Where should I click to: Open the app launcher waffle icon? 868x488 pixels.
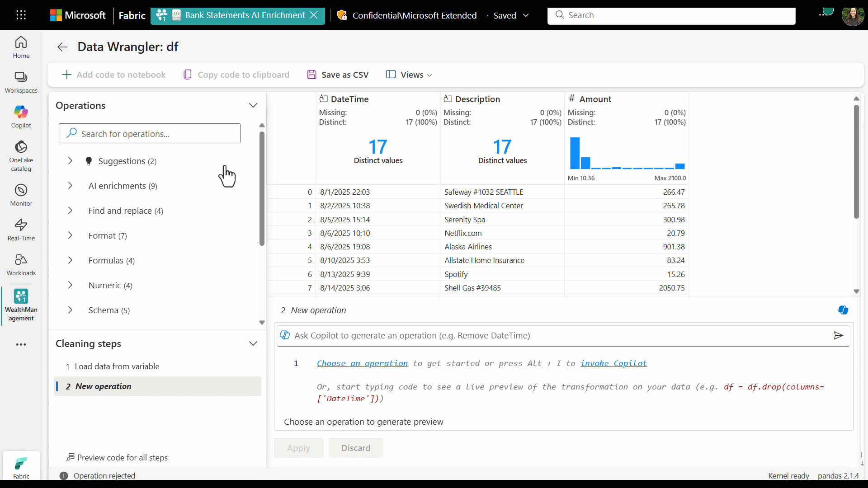21,15
